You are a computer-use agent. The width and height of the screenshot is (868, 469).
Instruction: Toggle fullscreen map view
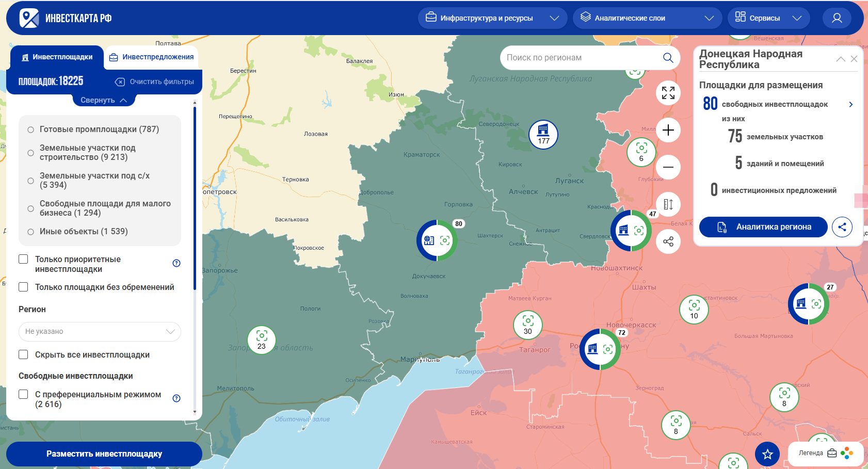click(668, 93)
